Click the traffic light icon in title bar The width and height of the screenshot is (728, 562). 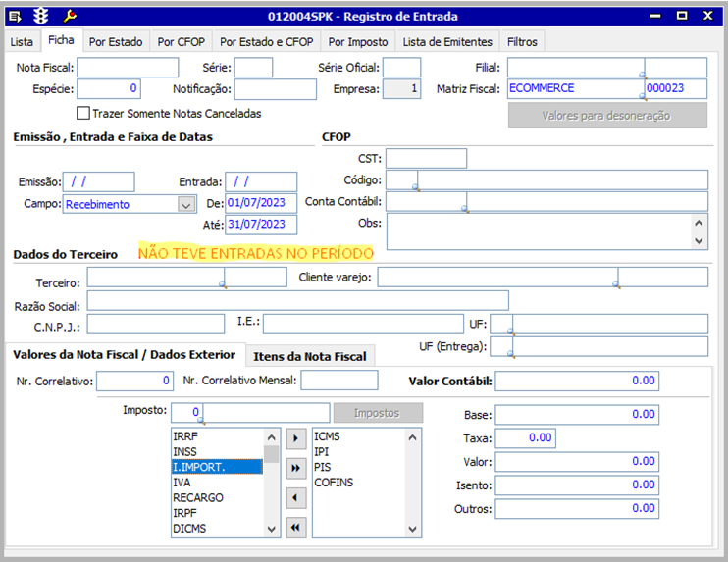click(41, 16)
